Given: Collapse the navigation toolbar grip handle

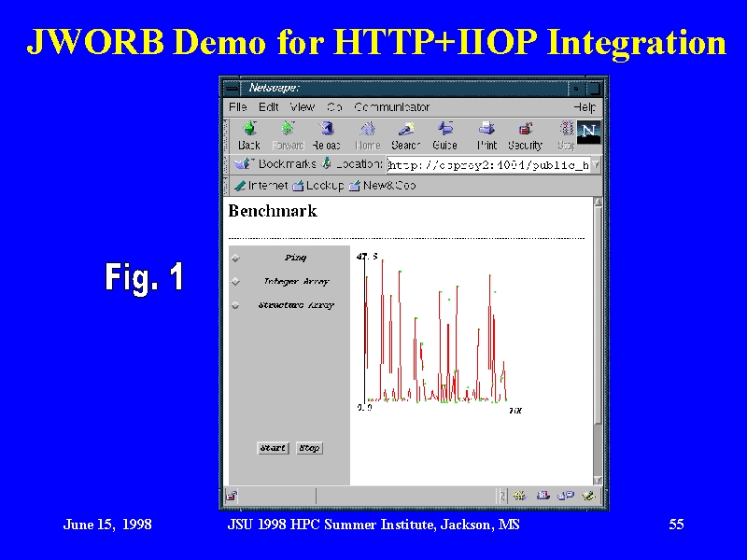Looking at the screenshot, I should 226,135.
